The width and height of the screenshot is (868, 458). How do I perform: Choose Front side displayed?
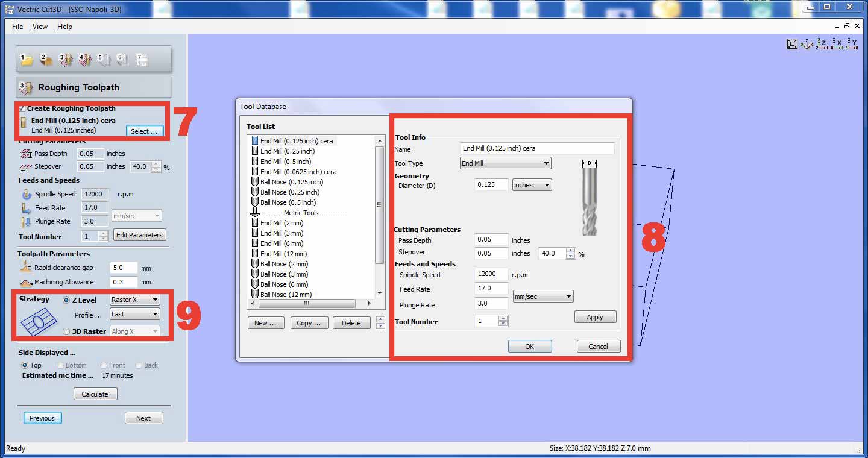(x=104, y=365)
